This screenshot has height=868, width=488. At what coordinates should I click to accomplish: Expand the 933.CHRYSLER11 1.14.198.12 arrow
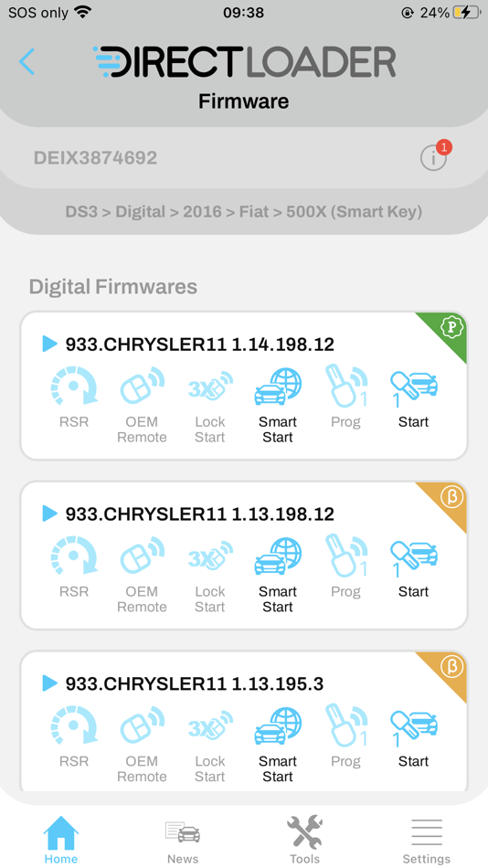click(x=50, y=344)
